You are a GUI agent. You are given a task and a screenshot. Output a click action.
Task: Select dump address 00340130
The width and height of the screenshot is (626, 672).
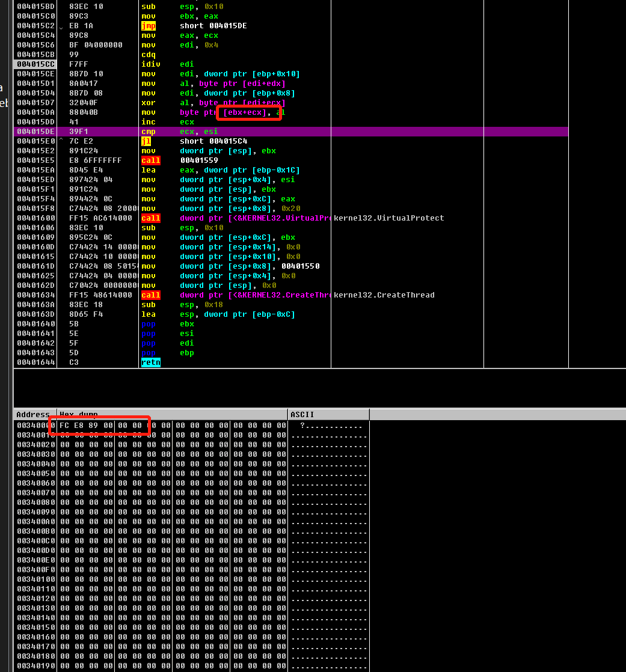36,608
